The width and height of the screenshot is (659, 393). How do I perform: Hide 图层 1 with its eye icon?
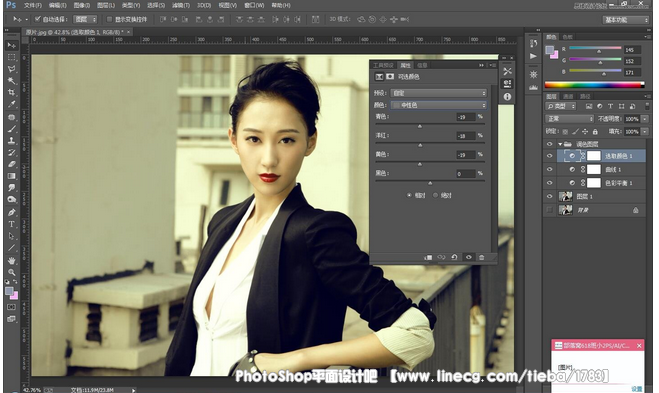tap(549, 196)
